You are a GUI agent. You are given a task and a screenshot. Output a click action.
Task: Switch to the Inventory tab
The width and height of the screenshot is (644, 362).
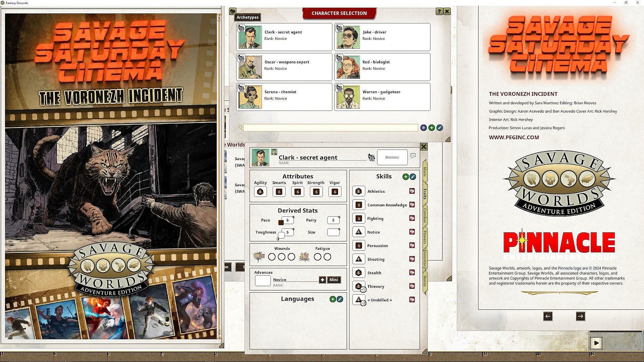425,259
